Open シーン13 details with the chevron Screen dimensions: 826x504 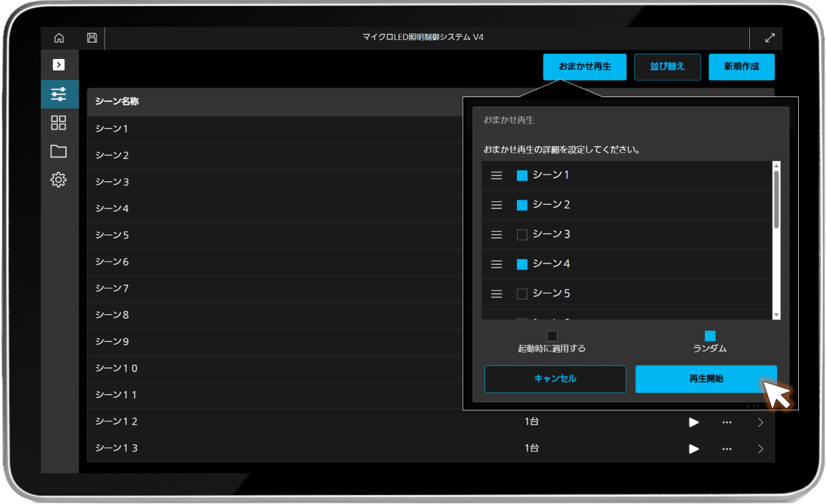coord(760,448)
